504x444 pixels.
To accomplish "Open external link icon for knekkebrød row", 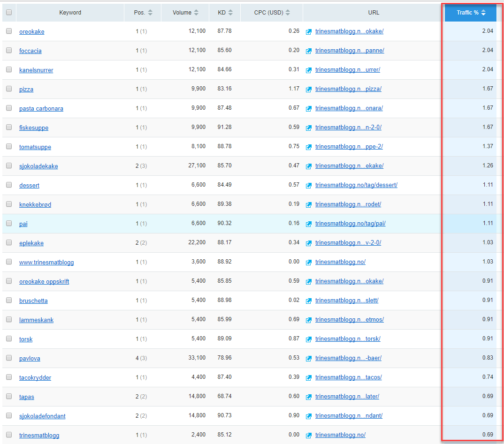I will click(309, 204).
